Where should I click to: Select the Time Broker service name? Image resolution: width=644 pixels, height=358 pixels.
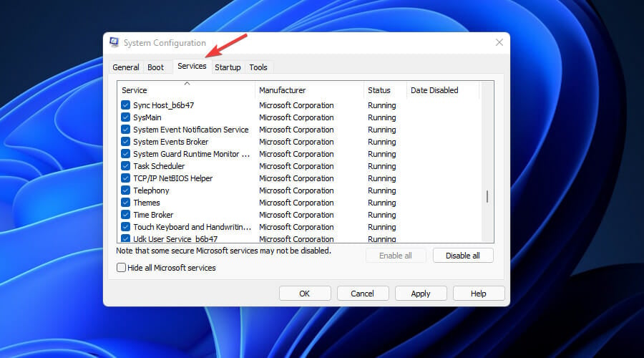(153, 215)
